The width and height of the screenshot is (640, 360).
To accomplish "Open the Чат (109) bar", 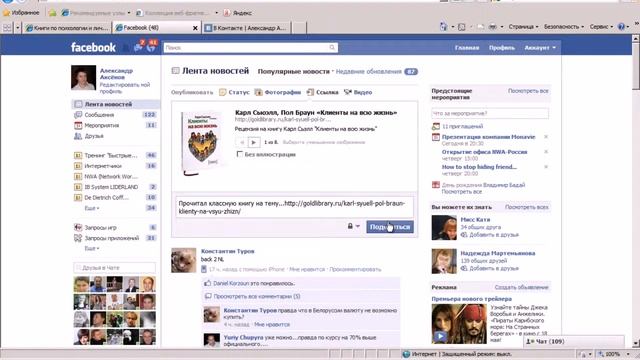I will point(574,341).
